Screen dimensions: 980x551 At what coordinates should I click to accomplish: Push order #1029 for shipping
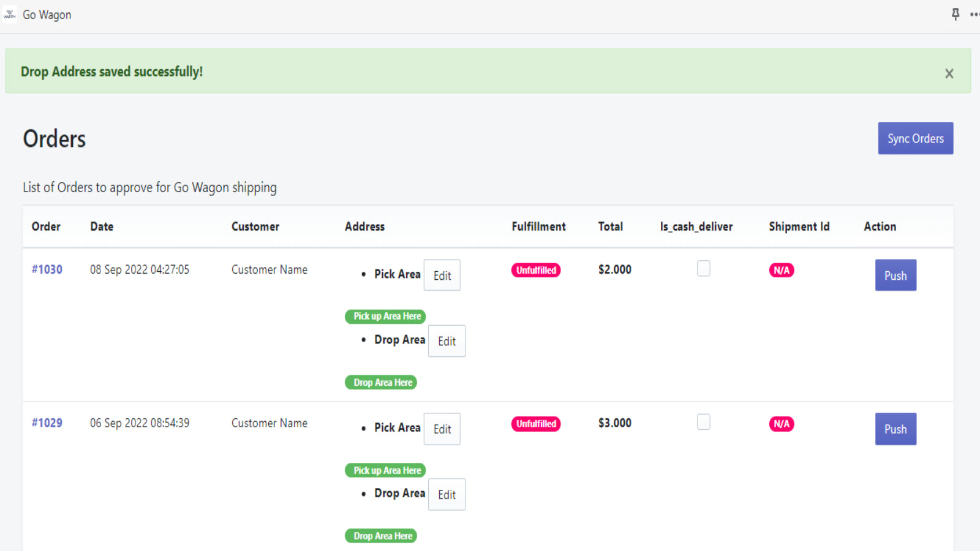895,429
